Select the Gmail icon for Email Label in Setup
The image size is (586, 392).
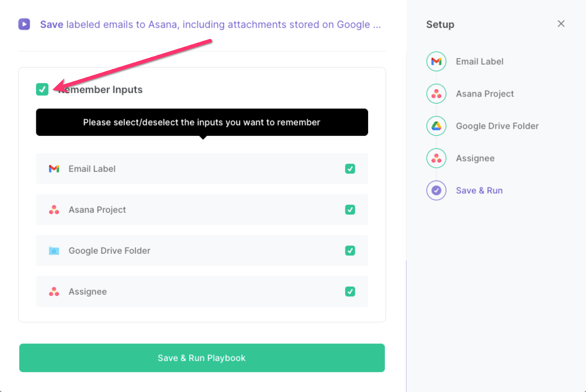pyautogui.click(x=436, y=61)
